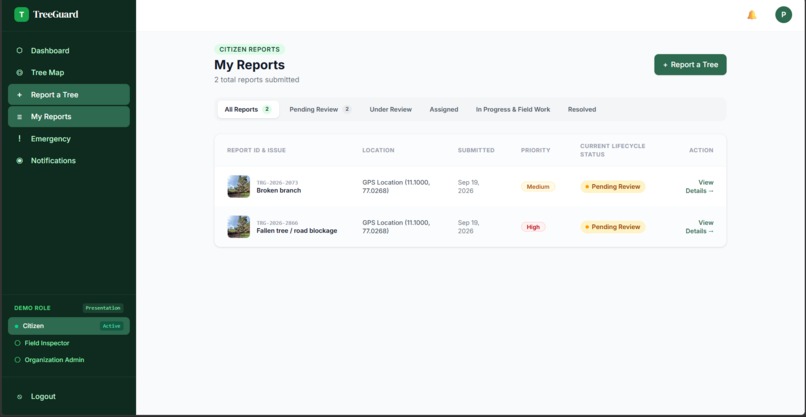Click GPS location of Broken branch report
The width and height of the screenshot is (806, 417).
point(396,187)
